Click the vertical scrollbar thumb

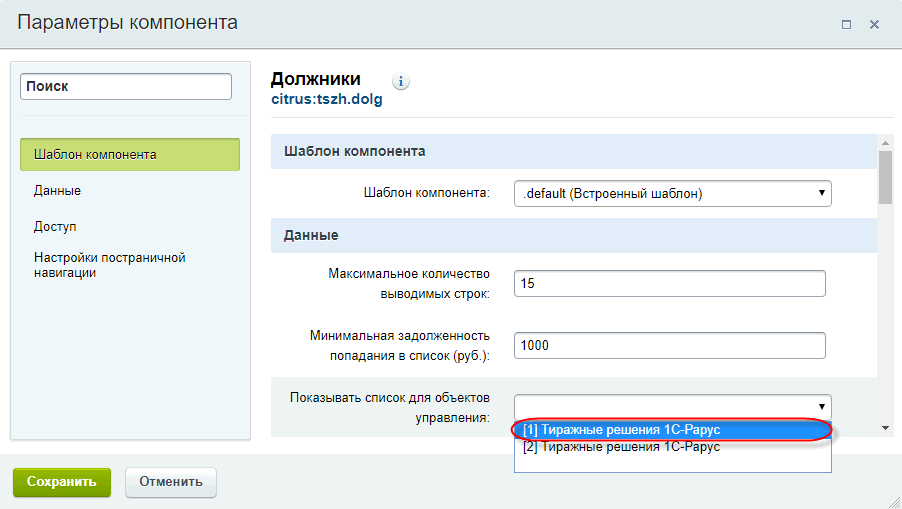(x=885, y=178)
